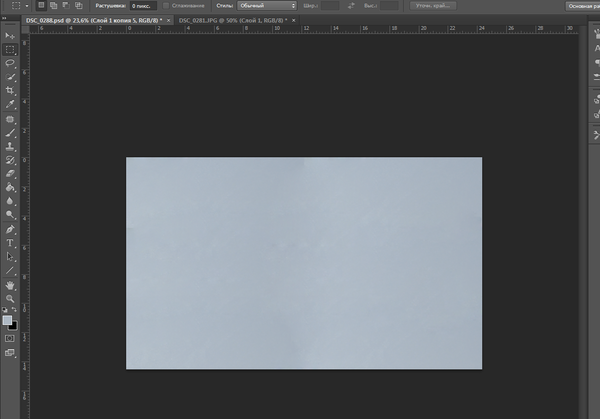Swap foreground and background colors
Screen dimensions: 600x419
[x=14, y=309]
